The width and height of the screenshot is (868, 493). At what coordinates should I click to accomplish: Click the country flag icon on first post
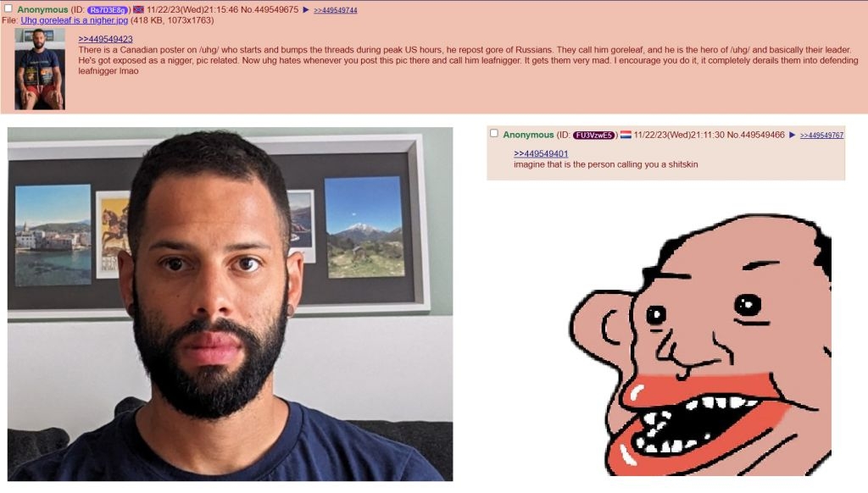pos(138,10)
